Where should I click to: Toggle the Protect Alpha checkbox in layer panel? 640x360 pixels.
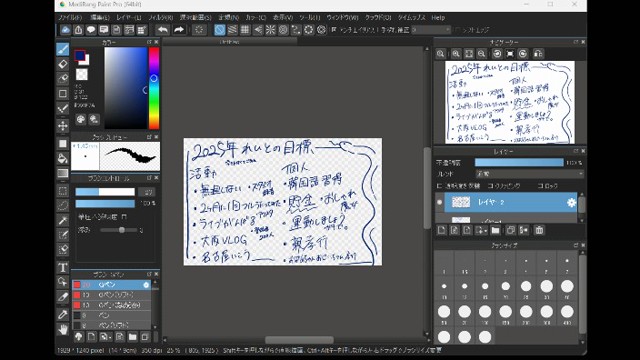(439, 186)
